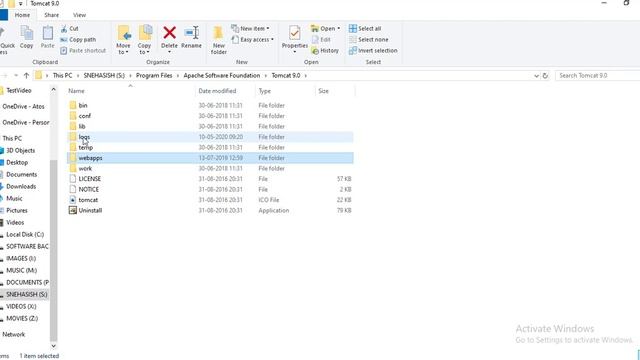Select the Uninstall application icon
This screenshot has width=640, height=360.
pyautogui.click(x=73, y=211)
